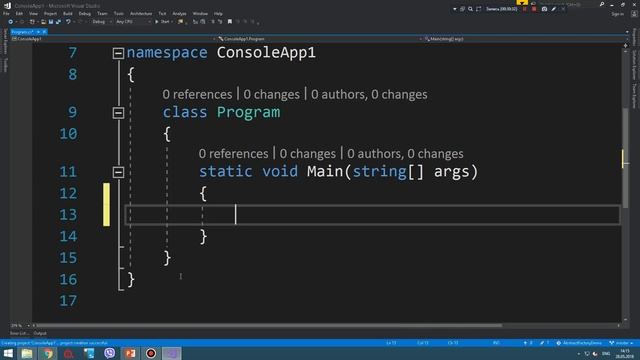
Task: Open the View menu
Action: click(33, 13)
